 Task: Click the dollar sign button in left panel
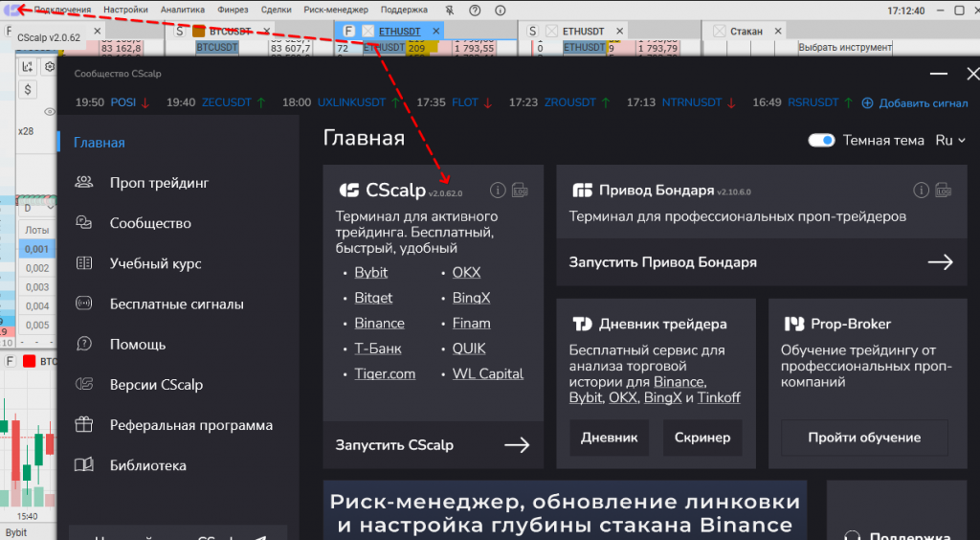coord(28,89)
